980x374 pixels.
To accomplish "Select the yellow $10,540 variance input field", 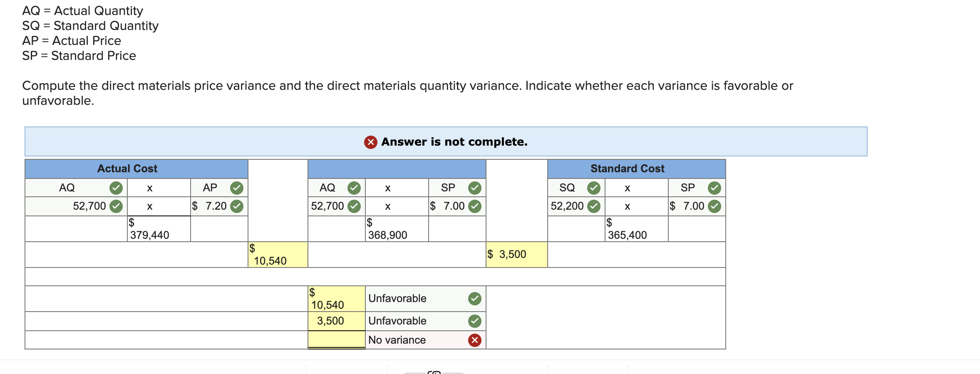I will pyautogui.click(x=278, y=255).
